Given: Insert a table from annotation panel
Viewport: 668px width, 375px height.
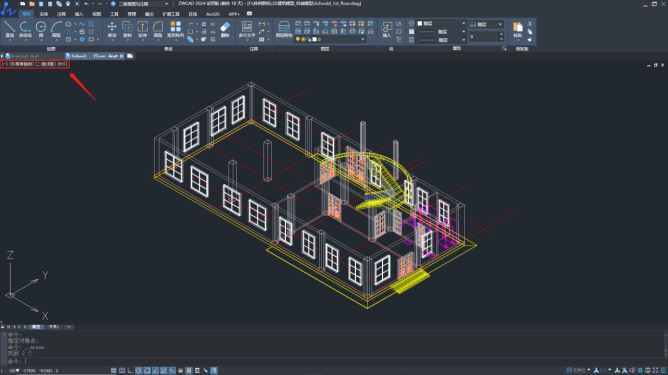Looking at the screenshot, I should point(262,39).
